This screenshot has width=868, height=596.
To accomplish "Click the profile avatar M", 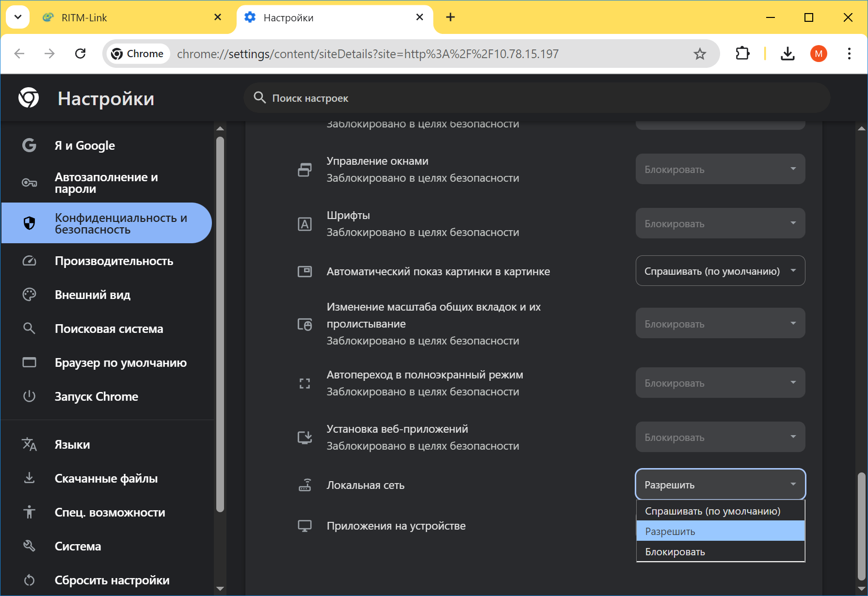I will pyautogui.click(x=819, y=54).
